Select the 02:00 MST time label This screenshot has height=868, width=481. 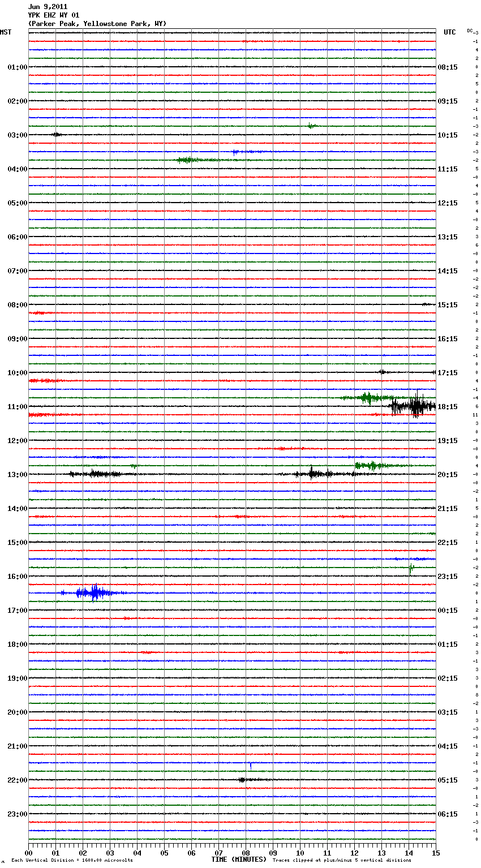pyautogui.click(x=18, y=101)
